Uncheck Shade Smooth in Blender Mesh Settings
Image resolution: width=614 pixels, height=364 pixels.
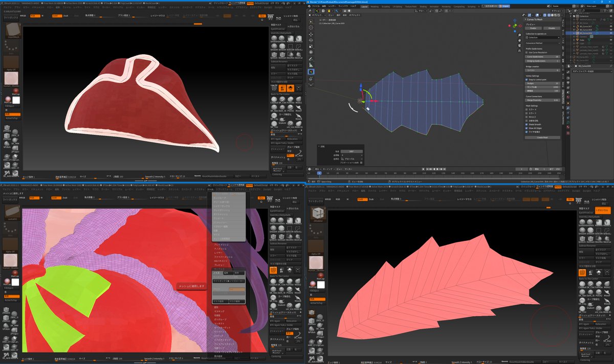pos(527,124)
